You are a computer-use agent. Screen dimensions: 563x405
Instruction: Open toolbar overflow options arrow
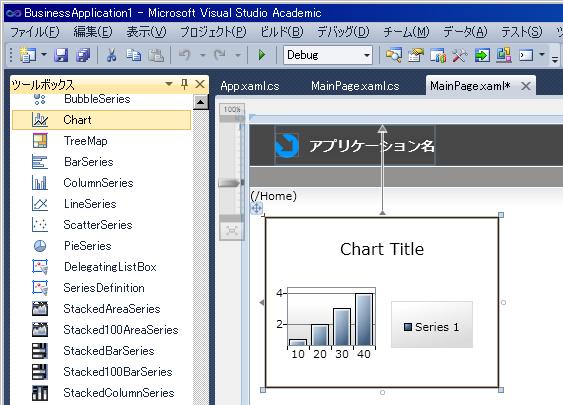(555, 59)
